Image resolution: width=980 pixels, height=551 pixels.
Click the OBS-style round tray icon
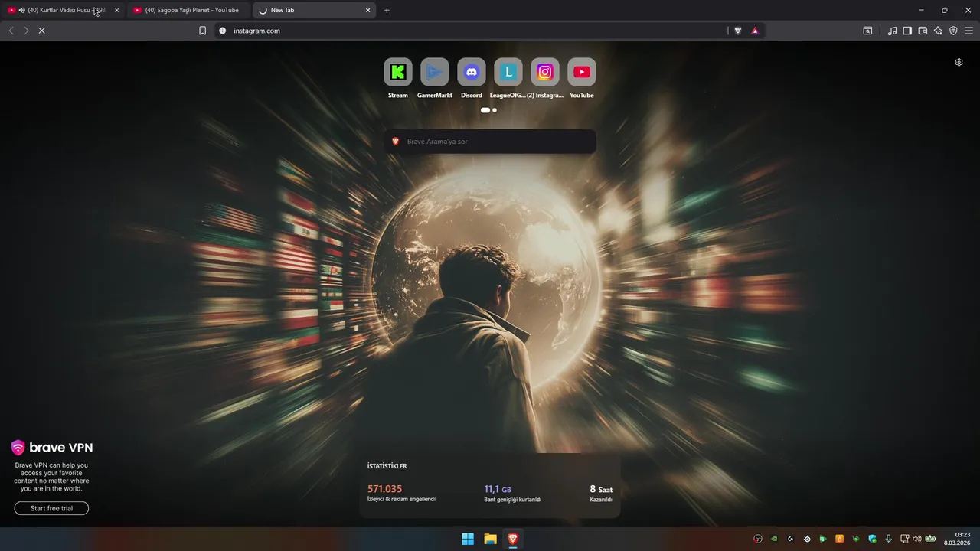point(758,539)
